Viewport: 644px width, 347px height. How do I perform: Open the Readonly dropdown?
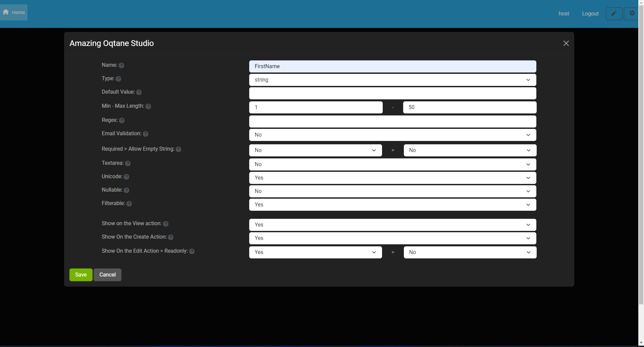click(x=470, y=252)
